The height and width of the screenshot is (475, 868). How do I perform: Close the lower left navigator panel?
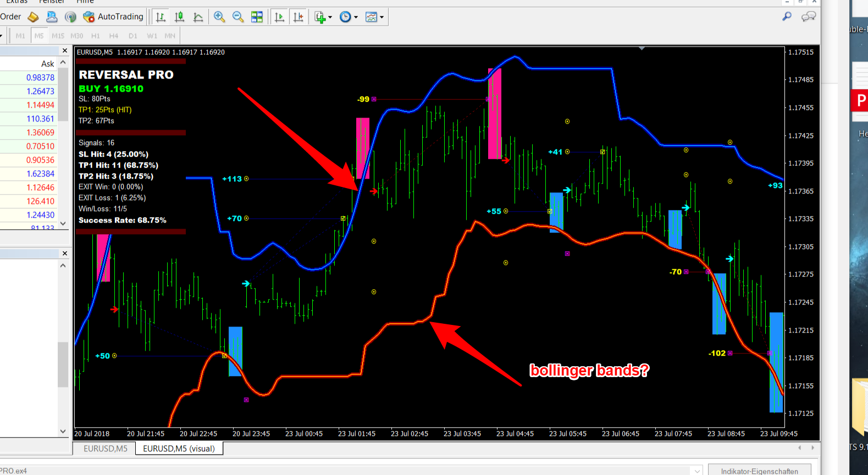[65, 253]
